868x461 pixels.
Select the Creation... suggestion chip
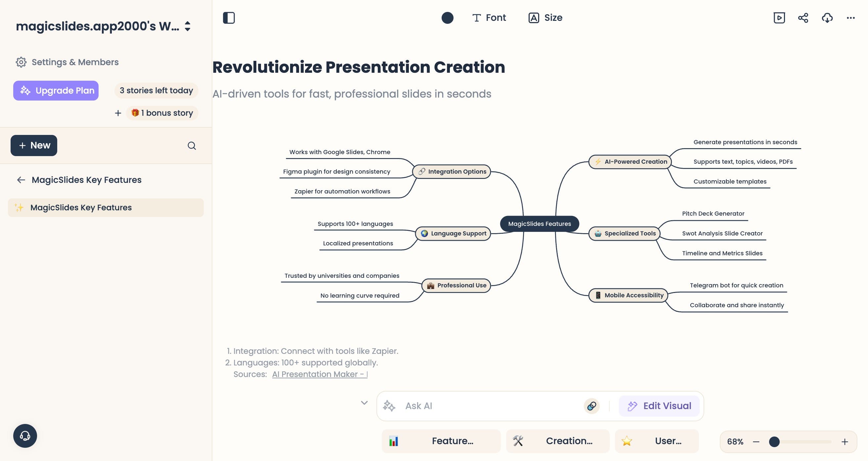(x=557, y=440)
